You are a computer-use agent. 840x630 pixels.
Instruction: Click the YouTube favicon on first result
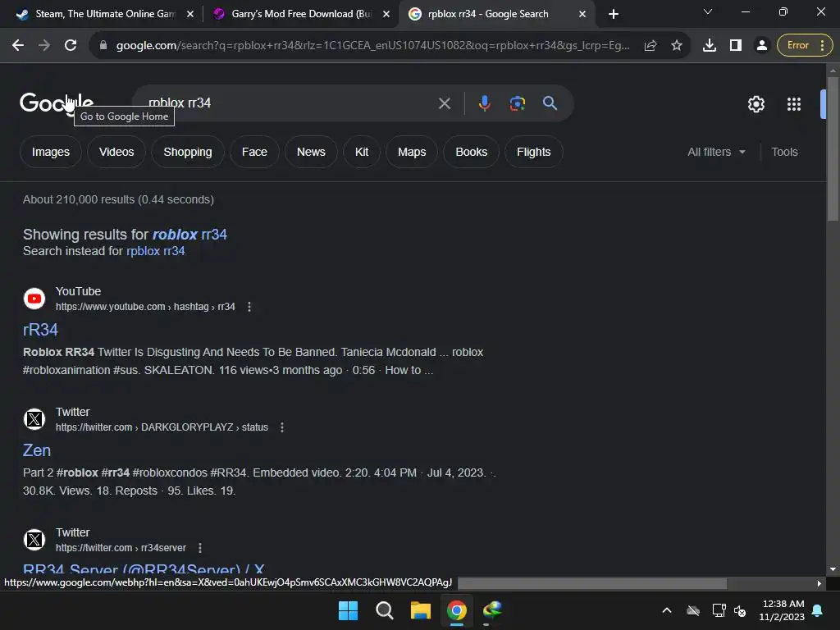pos(34,299)
